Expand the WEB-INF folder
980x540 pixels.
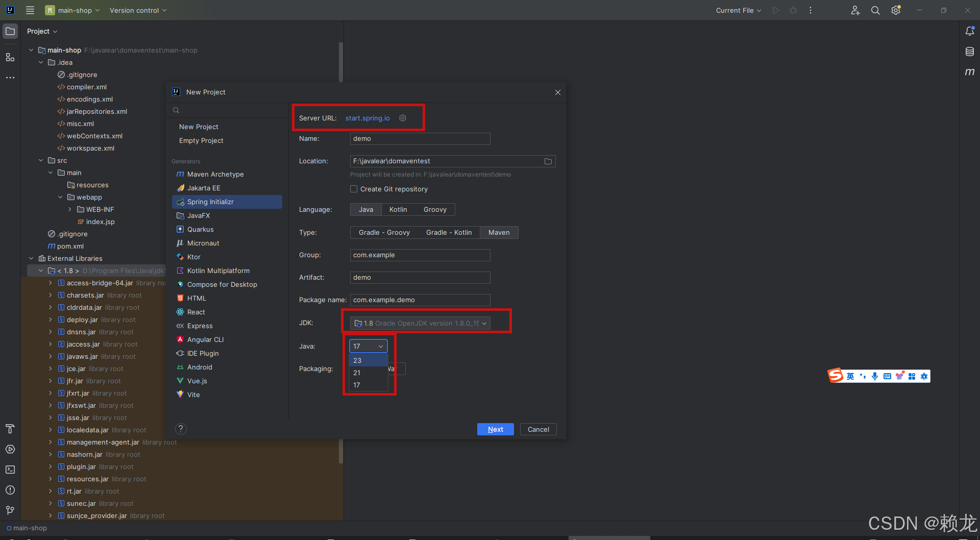click(x=70, y=209)
